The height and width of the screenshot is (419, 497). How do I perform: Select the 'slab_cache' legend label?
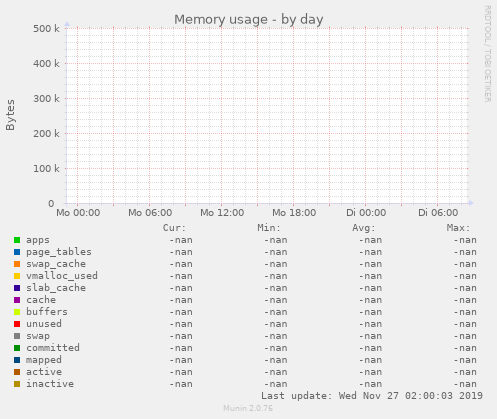click(x=56, y=288)
